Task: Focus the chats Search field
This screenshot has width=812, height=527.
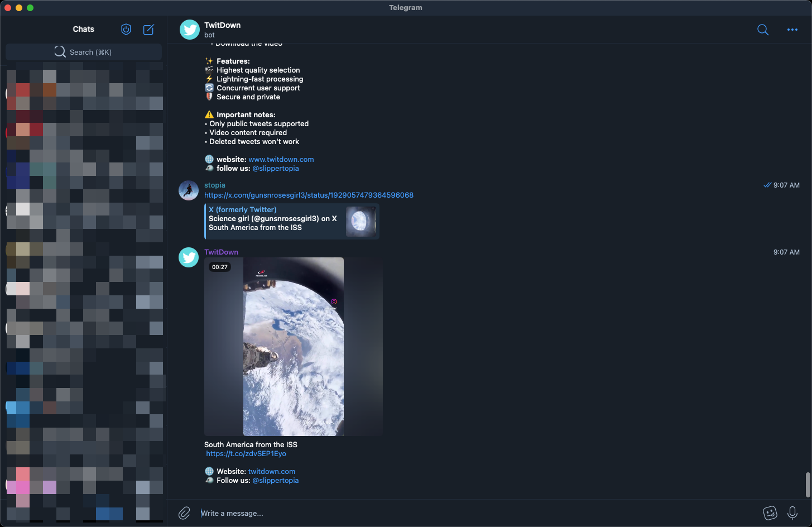Action: coord(84,52)
